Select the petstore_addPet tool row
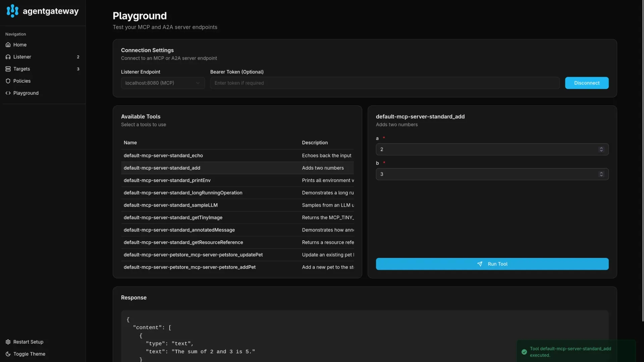 [x=237, y=267]
